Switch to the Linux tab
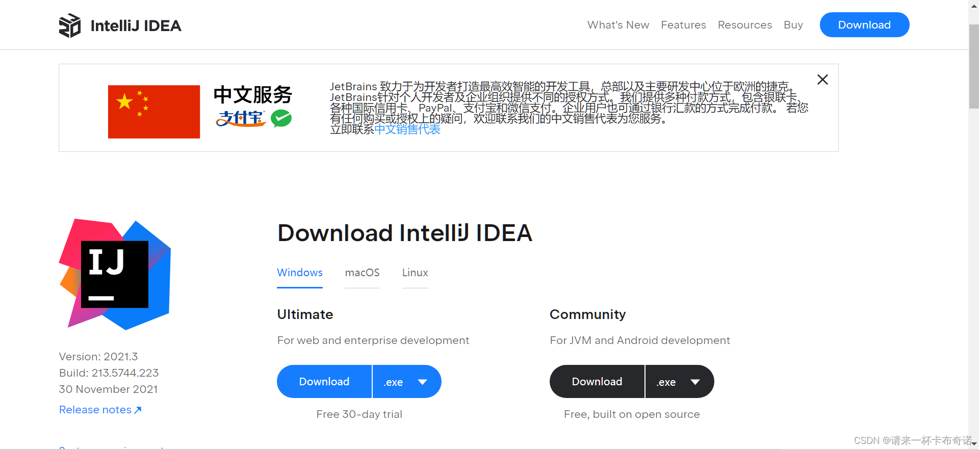 (x=415, y=273)
